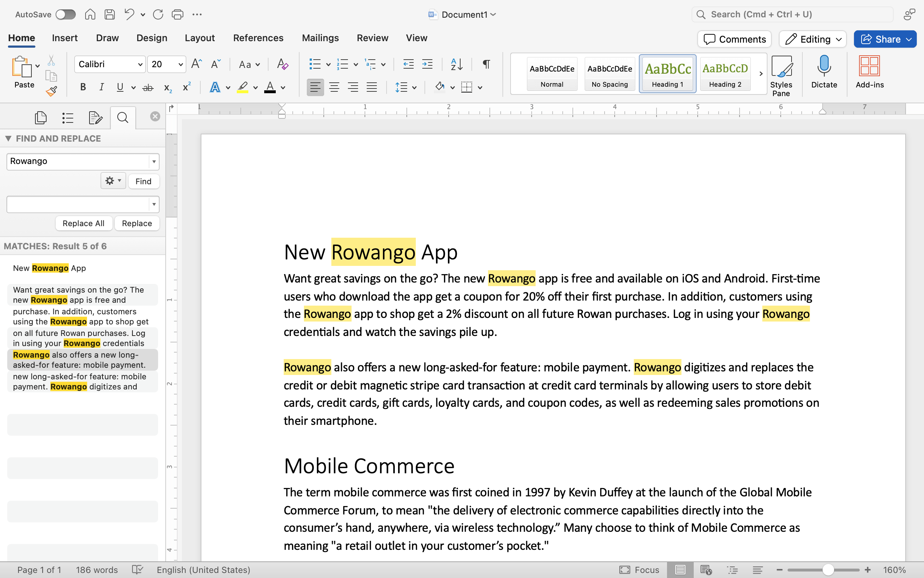Click the Print icon
The height and width of the screenshot is (578, 924).
(178, 14)
